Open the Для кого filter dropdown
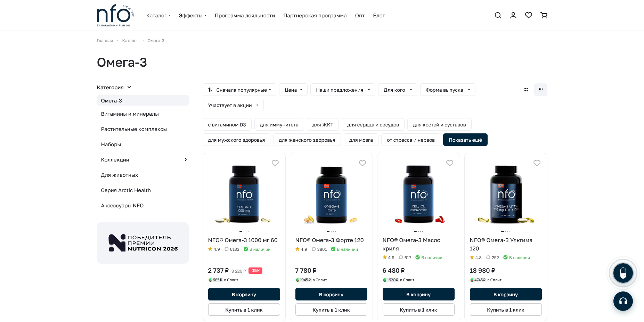Image resolution: width=644 pixels, height=322 pixels. point(398,90)
